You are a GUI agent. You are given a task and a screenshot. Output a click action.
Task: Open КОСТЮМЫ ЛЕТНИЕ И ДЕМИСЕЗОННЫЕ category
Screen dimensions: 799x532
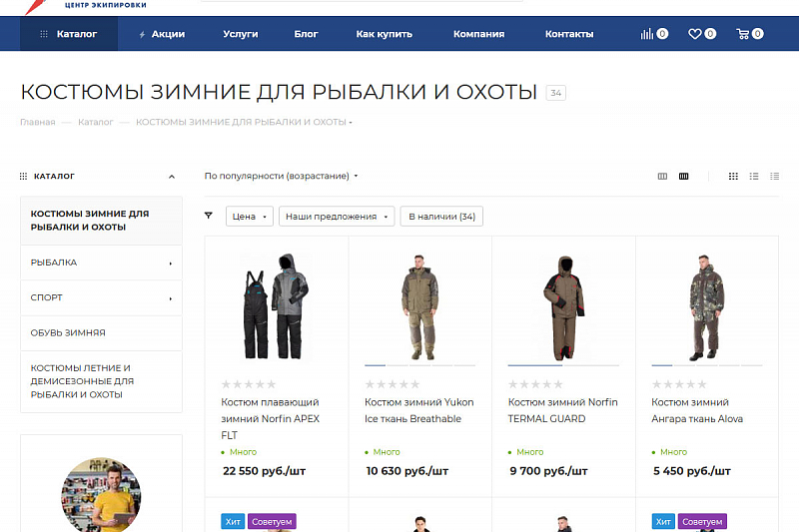(x=102, y=381)
